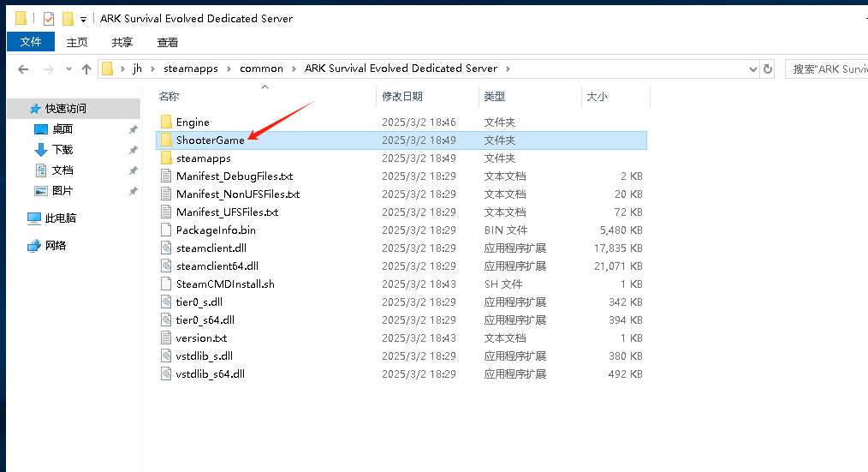Select ARK Survival Evolved Dedicated Server path segment
868x472 pixels.
(401, 69)
